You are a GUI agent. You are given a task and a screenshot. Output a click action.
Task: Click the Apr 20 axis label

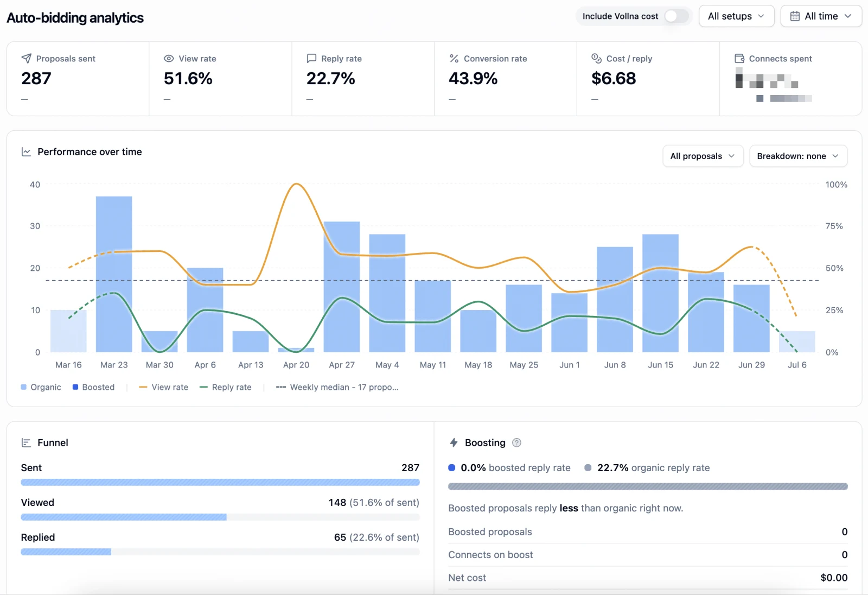coord(296,365)
